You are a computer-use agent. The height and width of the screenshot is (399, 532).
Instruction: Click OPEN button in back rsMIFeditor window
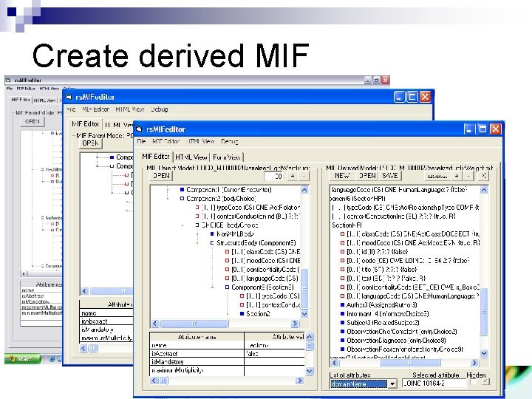(33, 121)
